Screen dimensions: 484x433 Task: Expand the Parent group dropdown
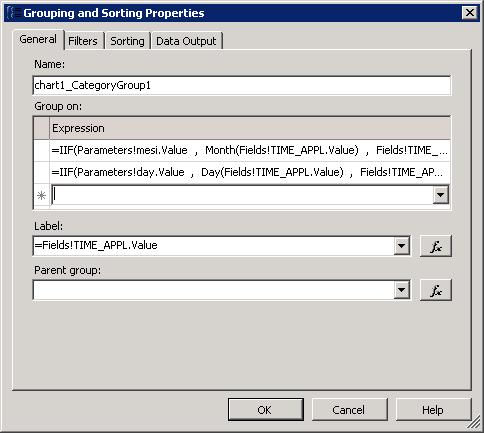402,290
